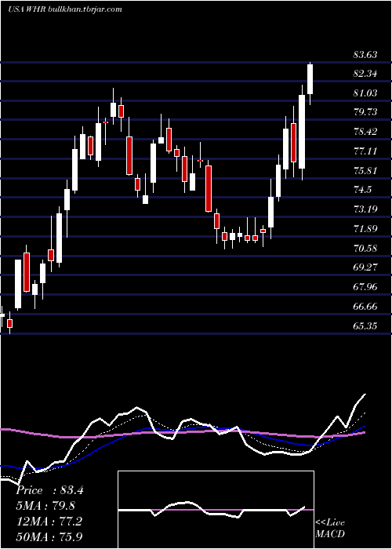Click the <<Live MACD label

click(330, 529)
